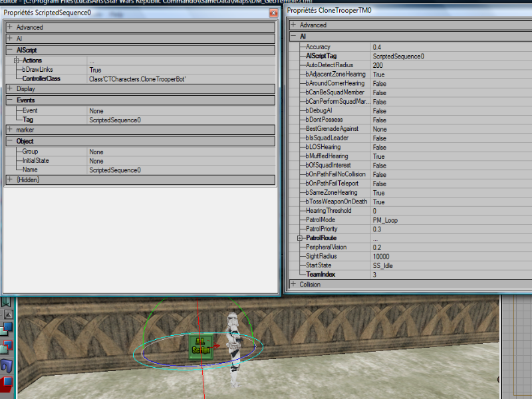The height and width of the screenshot is (399, 532).
Task: Click the small up-triangle toolbar collapse button
Action: click(x=8, y=315)
